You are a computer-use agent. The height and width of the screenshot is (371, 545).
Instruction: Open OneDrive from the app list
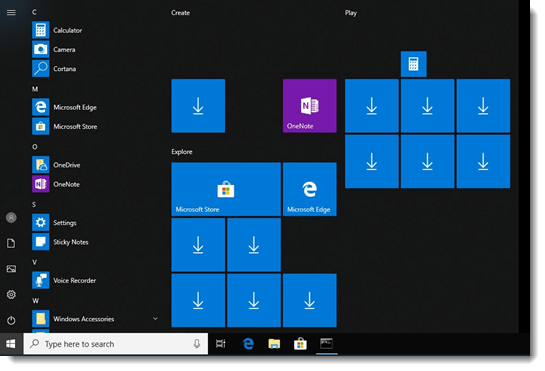56,165
